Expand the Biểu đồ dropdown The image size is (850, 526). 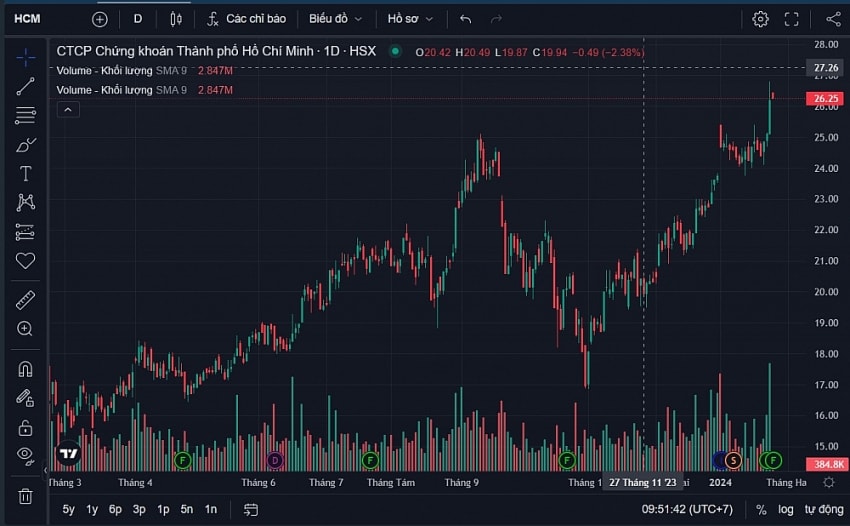pos(335,19)
